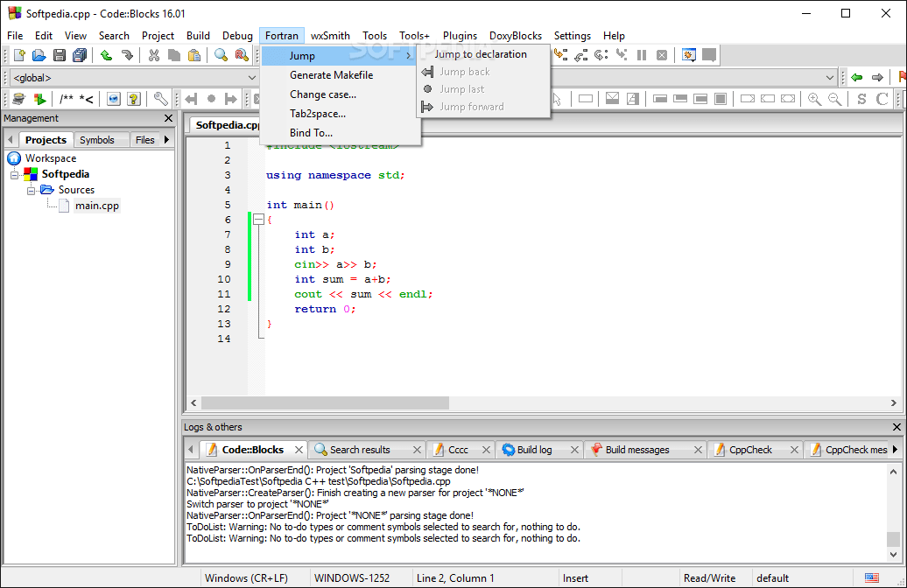Viewport: 907px width, 588px height.
Task: Choose Change case... in Fortran menu
Action: pos(323,94)
